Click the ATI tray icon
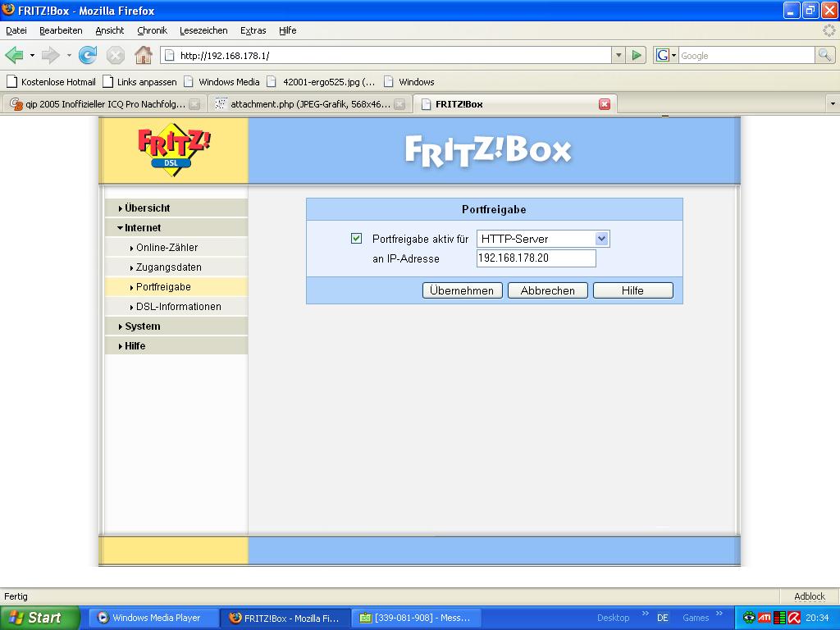 tap(765, 618)
